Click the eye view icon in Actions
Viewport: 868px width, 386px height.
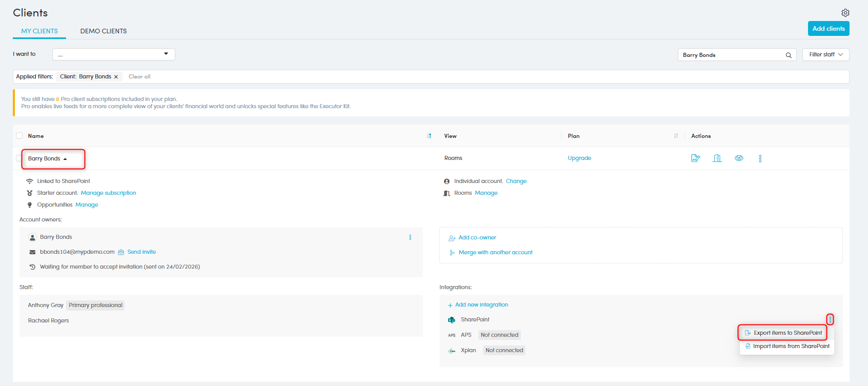click(x=739, y=158)
